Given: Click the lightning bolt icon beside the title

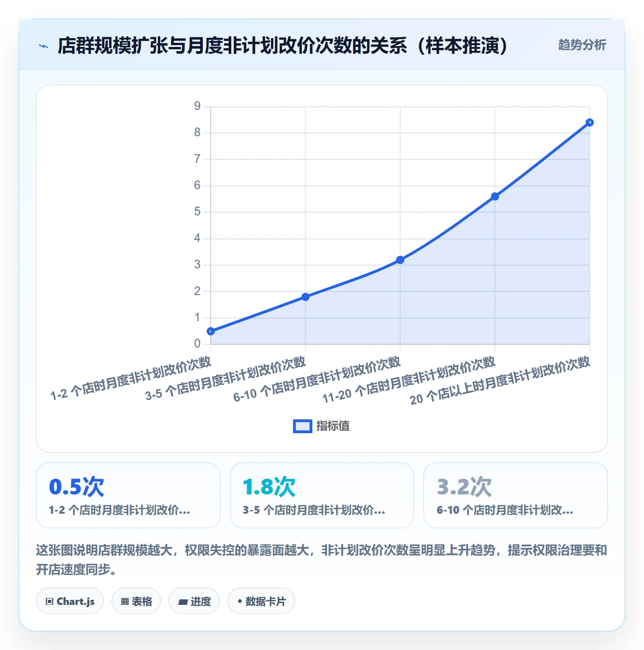Looking at the screenshot, I should pos(44,46).
